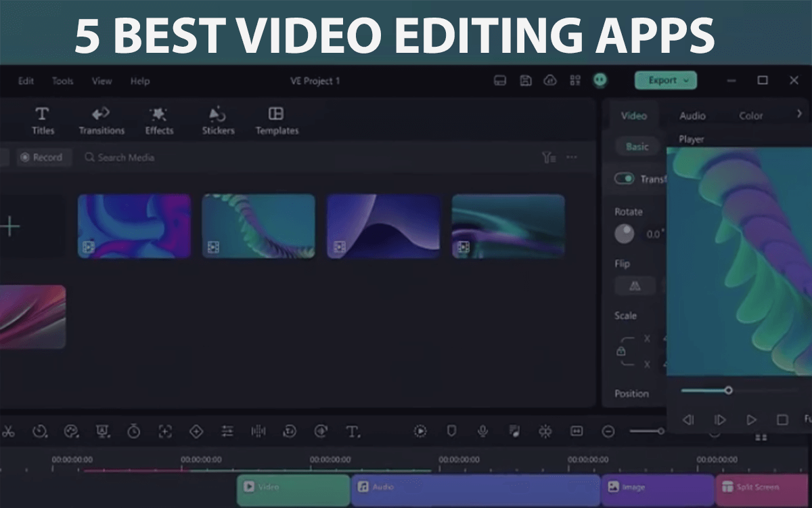Click the Flip horizontal button
Viewport: 812px width, 508px height.
pos(634,286)
